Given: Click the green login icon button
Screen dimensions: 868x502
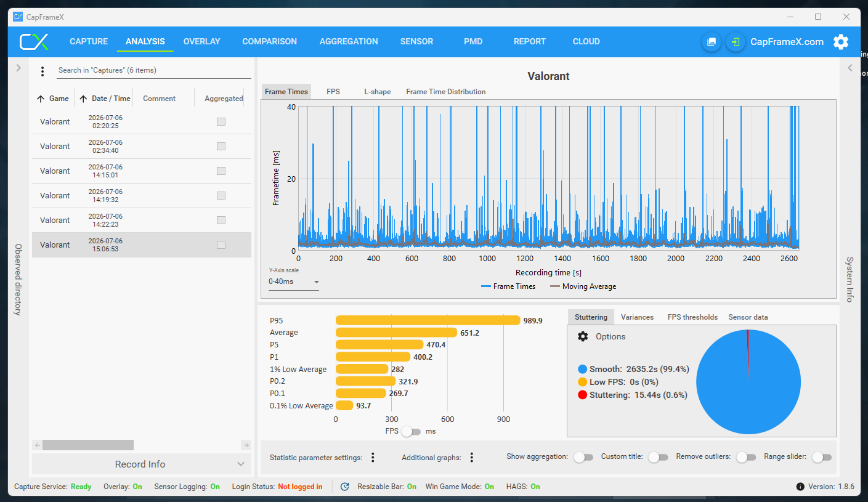Looking at the screenshot, I should [x=736, y=42].
